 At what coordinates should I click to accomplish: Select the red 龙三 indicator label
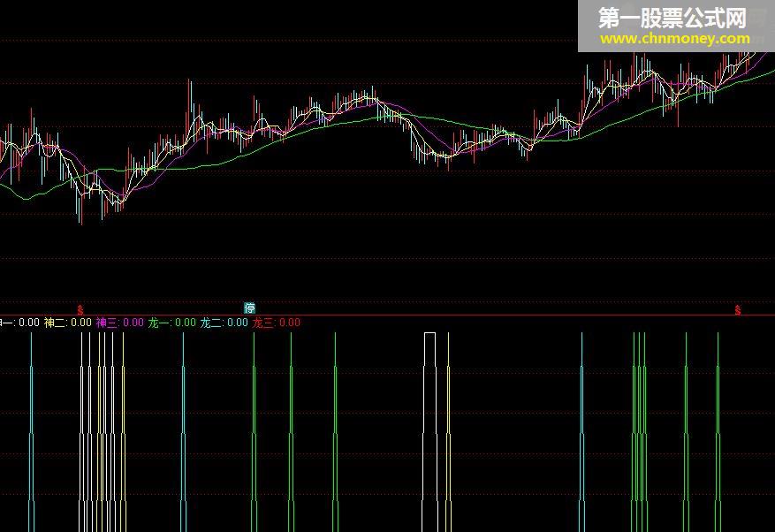pos(277,323)
